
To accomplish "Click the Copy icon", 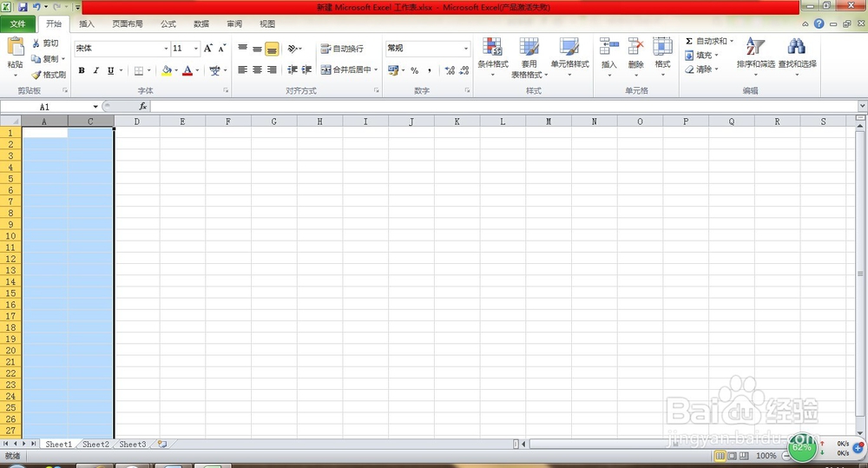I will click(x=36, y=59).
